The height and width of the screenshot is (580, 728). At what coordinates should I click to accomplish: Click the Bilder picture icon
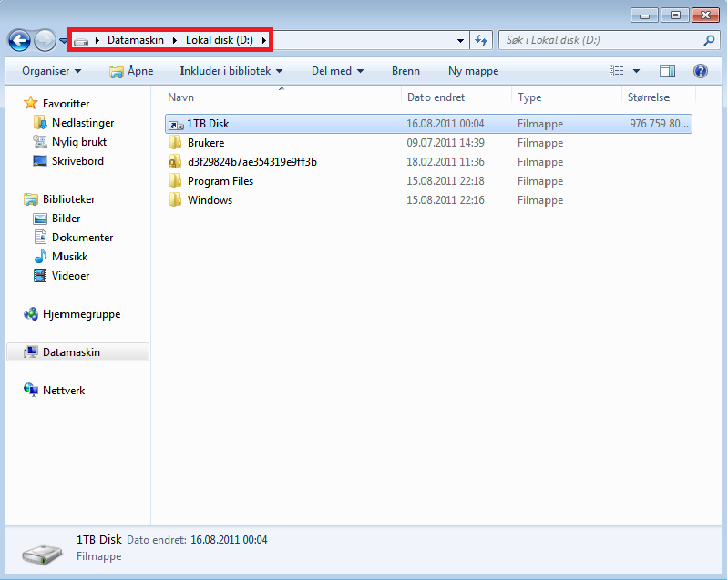pyautogui.click(x=40, y=219)
